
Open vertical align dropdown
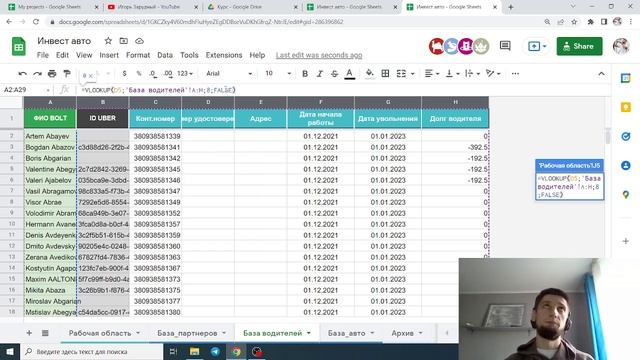click(x=452, y=73)
